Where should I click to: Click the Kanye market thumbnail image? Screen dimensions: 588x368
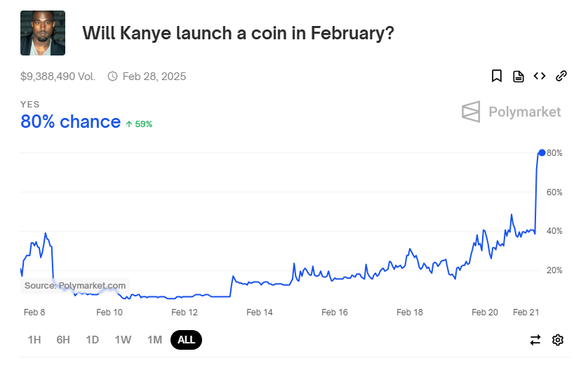pos(43,33)
